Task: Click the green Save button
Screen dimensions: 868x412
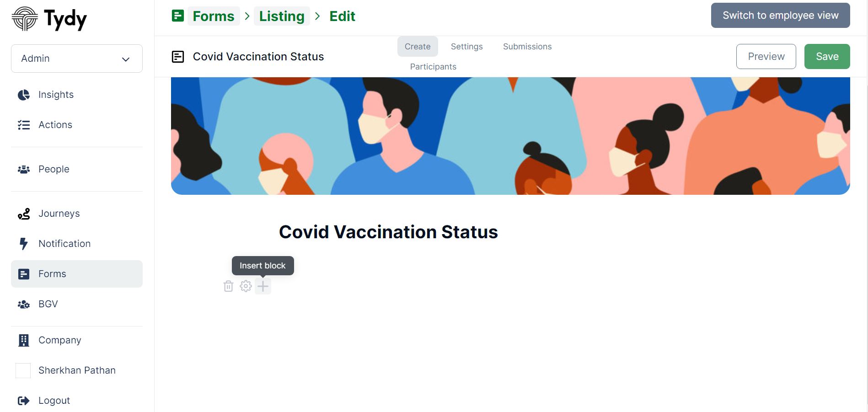Action: click(x=827, y=56)
